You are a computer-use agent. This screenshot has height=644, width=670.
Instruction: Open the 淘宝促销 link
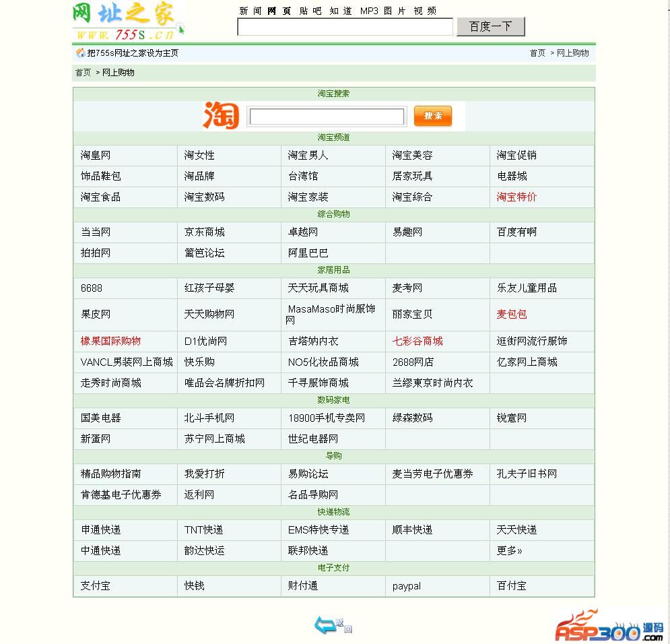(x=516, y=155)
